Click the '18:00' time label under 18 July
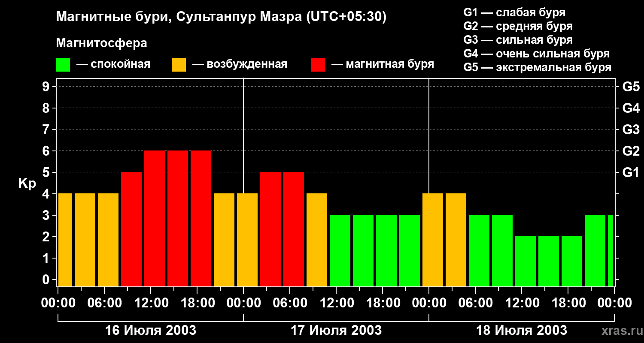The image size is (644, 343). pos(568,303)
